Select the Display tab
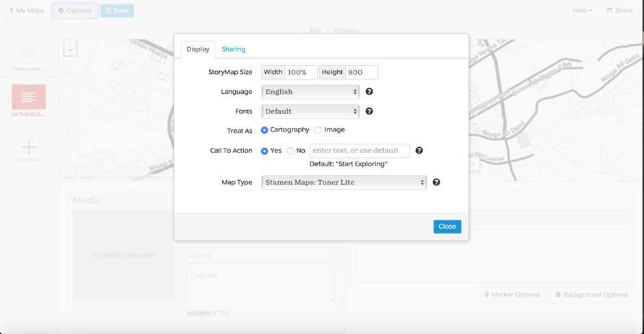Viewport: 644px width, 334px height. 198,49
